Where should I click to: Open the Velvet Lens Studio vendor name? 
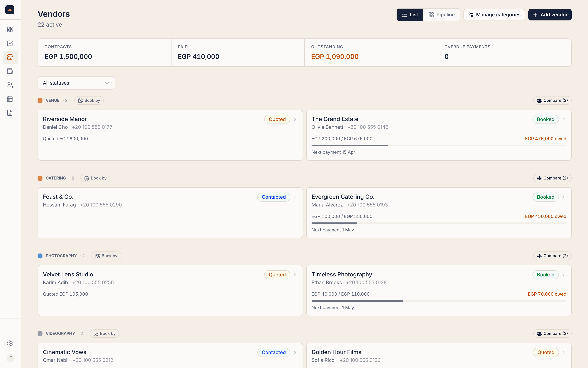(68, 274)
